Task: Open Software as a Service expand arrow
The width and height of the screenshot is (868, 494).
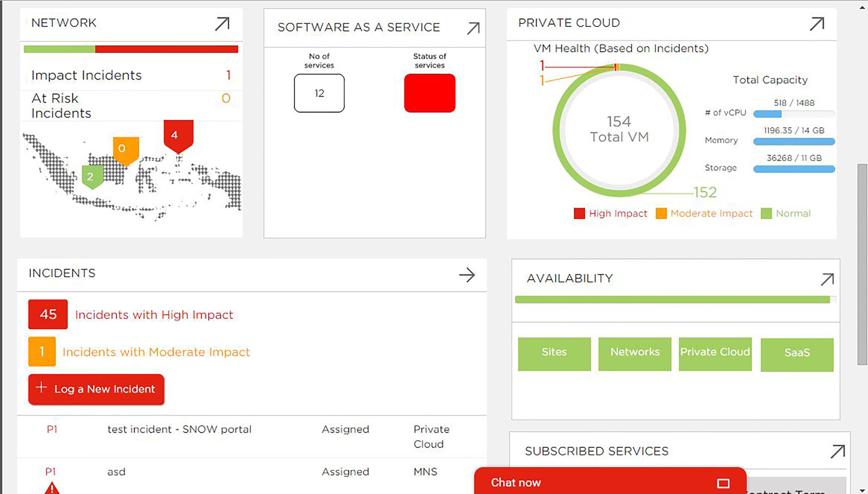Action: coord(473,28)
